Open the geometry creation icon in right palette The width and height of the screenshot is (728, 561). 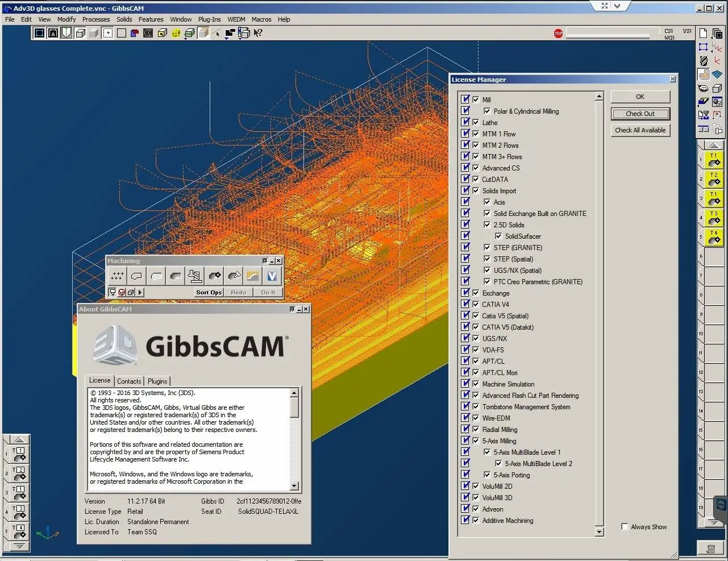(x=703, y=47)
